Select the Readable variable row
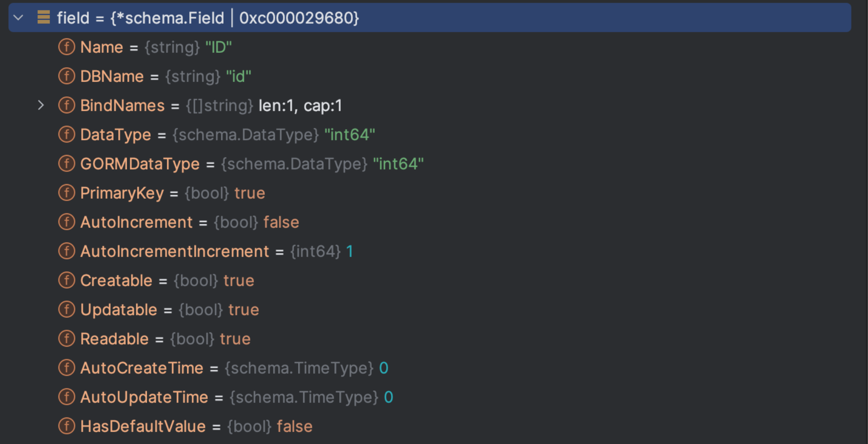This screenshot has width=868, height=444. (x=165, y=339)
